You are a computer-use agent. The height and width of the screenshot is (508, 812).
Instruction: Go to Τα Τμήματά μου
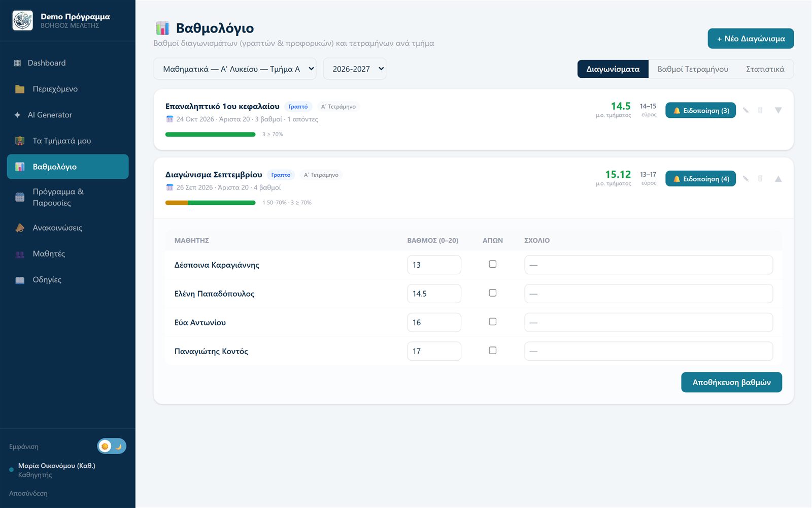coord(67,141)
